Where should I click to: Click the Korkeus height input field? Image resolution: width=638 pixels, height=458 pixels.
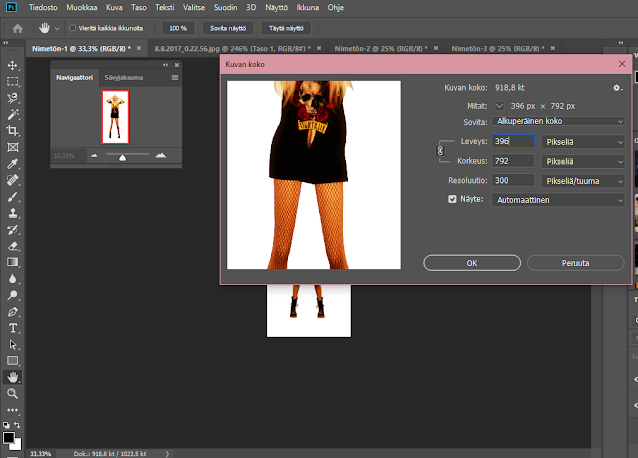(513, 160)
